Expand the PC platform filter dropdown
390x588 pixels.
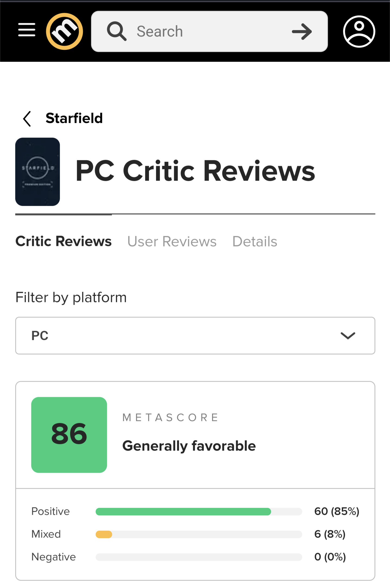click(195, 336)
